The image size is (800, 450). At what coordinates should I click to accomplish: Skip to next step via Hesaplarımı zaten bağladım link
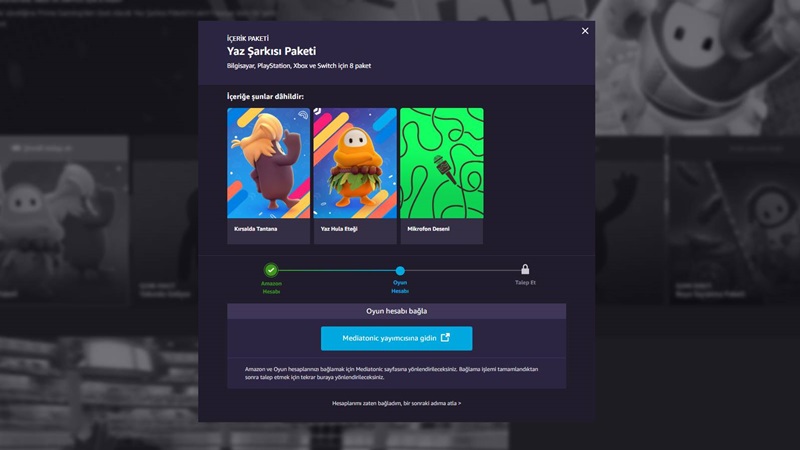tap(396, 403)
